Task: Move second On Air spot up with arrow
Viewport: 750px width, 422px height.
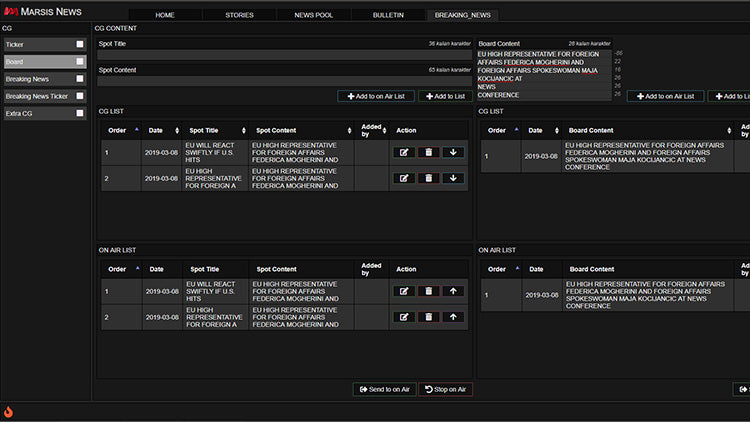Action: point(453,317)
